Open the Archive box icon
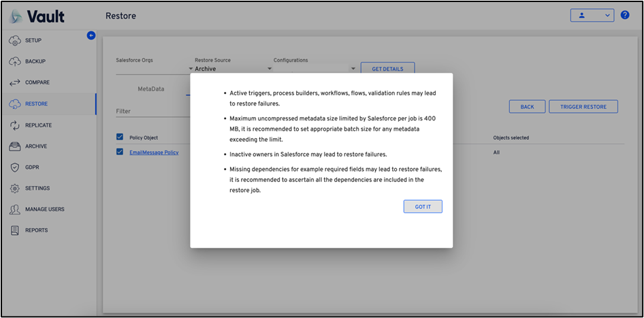 point(14,146)
